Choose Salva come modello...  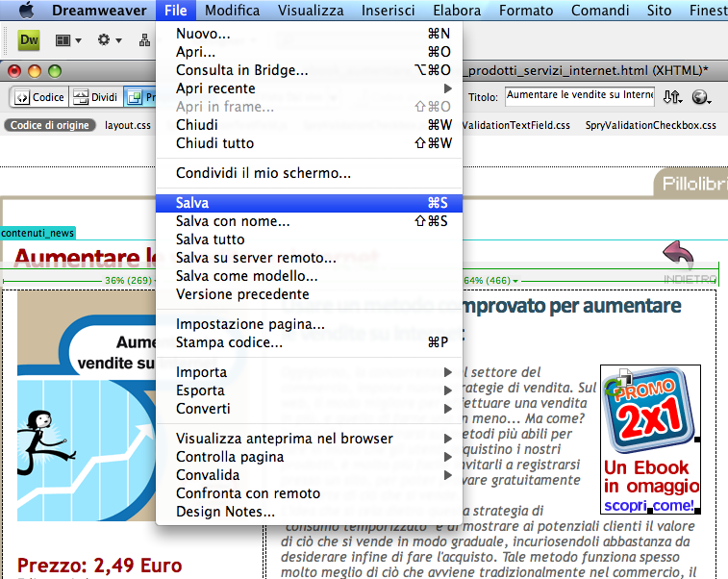click(x=309, y=276)
